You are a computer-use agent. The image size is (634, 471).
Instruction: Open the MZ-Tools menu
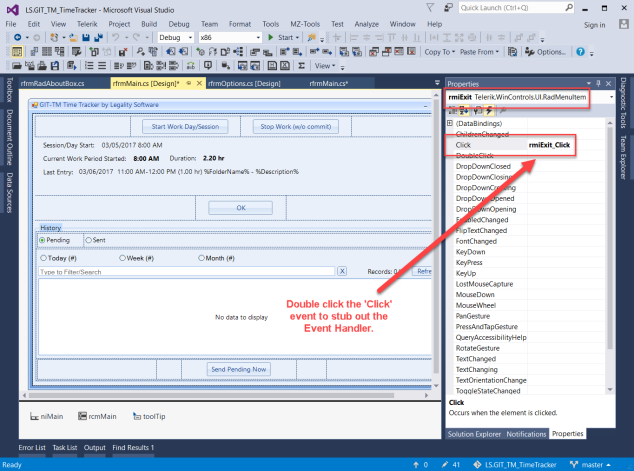(305, 24)
